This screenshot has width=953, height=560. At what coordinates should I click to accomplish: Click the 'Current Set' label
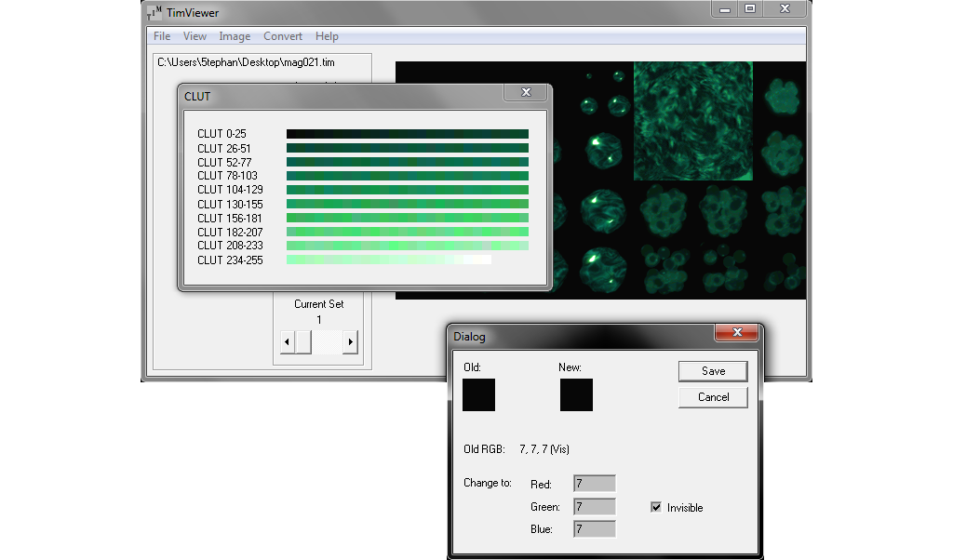319,304
